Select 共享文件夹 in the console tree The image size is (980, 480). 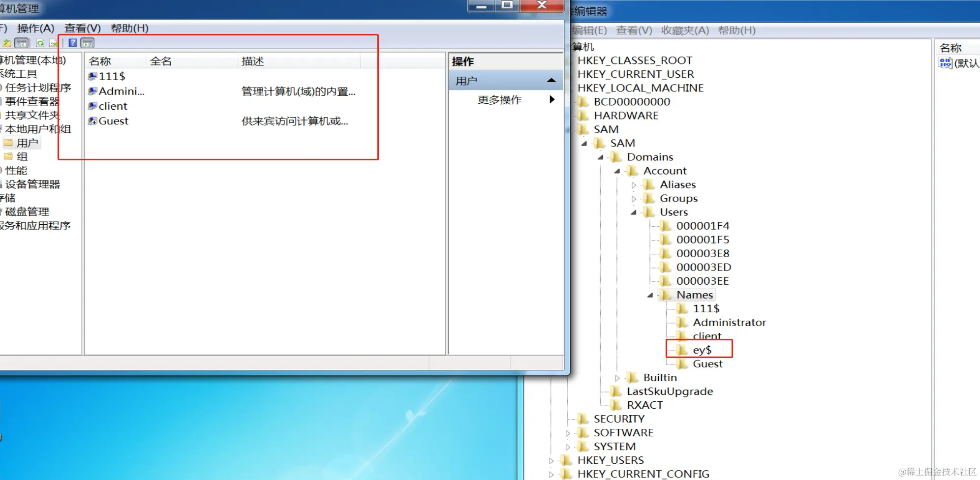point(32,115)
